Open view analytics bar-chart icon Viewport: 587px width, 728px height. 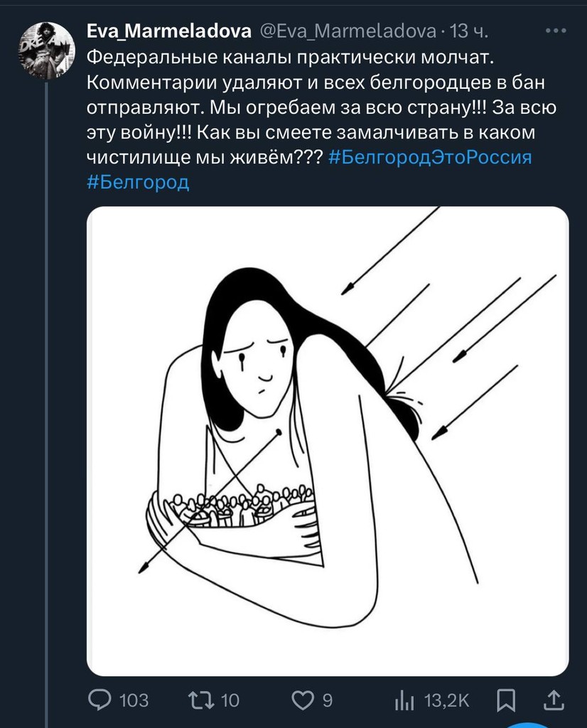(404, 700)
